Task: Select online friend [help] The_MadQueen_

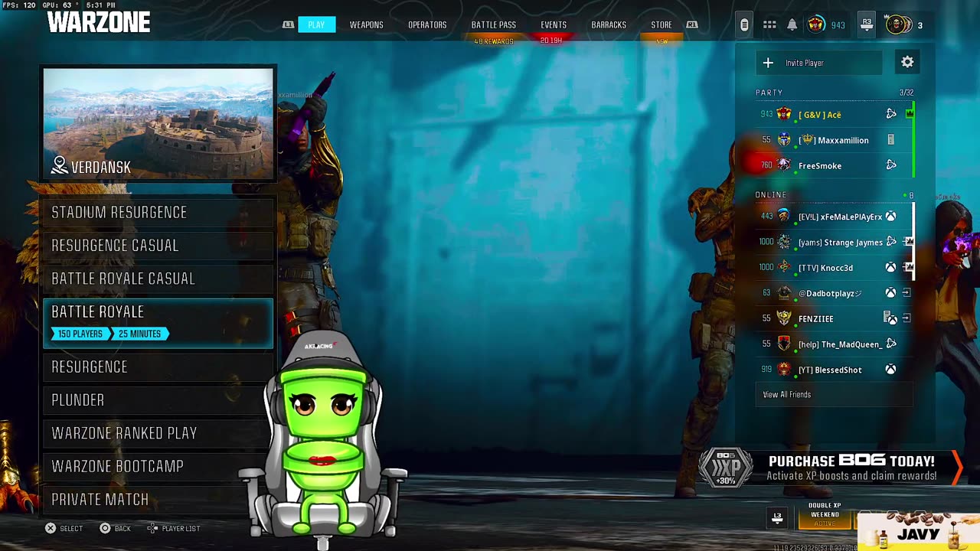Action: pyautogui.click(x=834, y=344)
